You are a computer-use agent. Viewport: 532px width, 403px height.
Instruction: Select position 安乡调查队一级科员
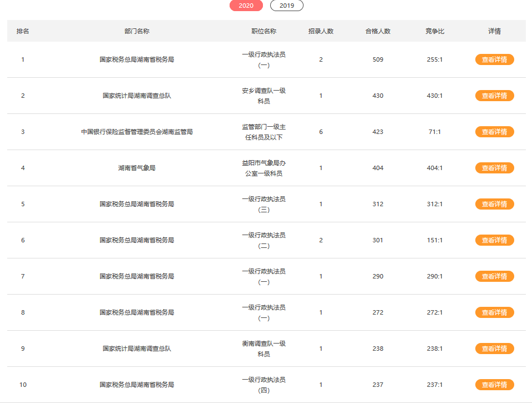pos(263,96)
